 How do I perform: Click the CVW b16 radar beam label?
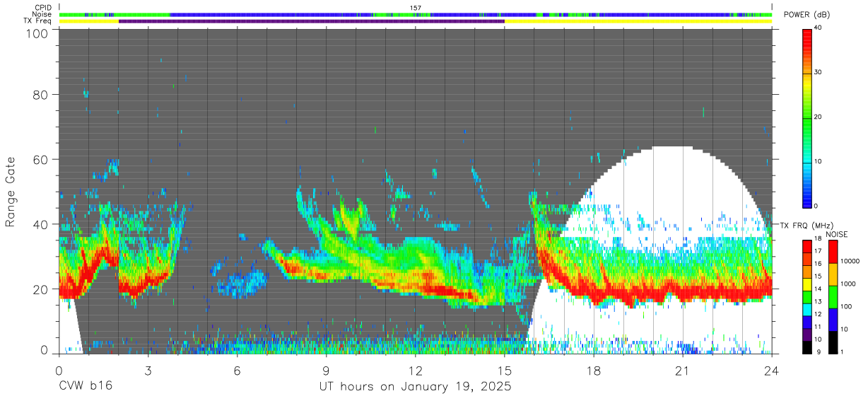click(x=85, y=387)
